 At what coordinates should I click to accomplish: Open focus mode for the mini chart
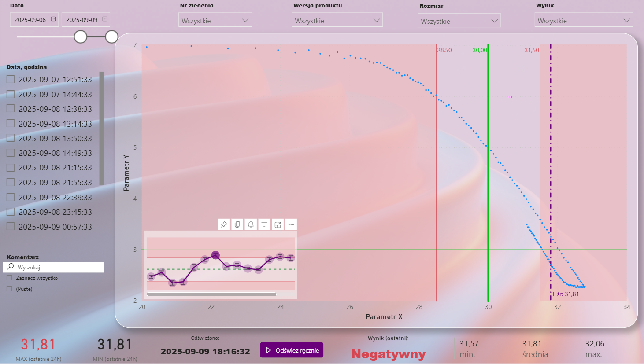[x=278, y=224]
